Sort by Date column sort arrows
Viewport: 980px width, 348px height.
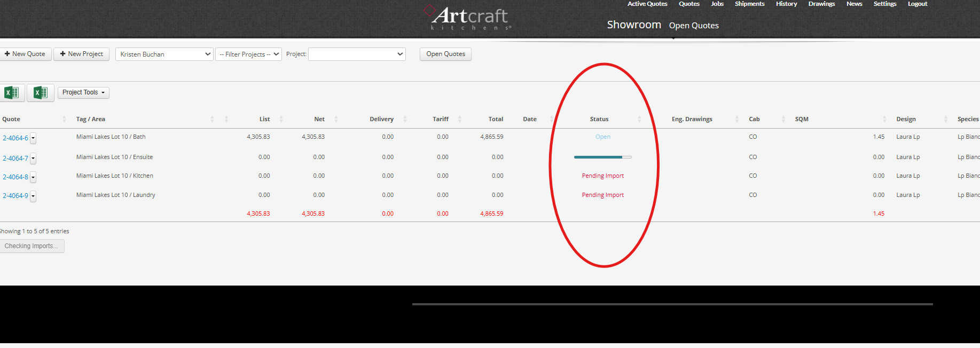pos(552,119)
